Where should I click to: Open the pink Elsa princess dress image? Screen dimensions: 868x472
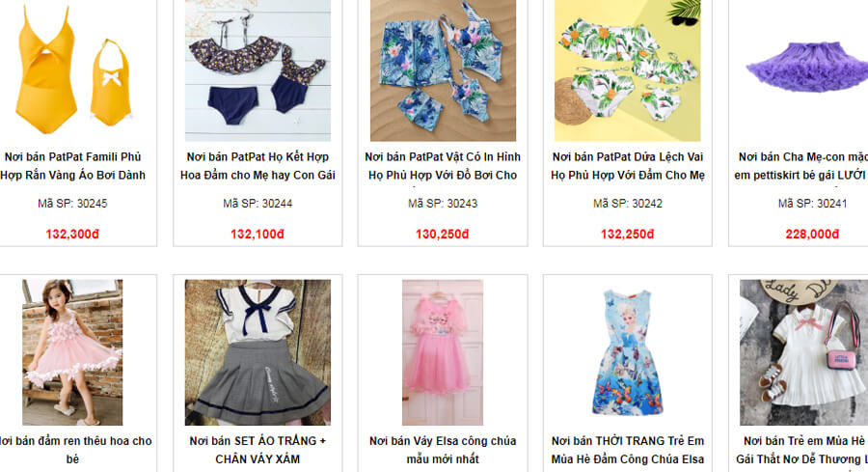pyautogui.click(x=443, y=352)
